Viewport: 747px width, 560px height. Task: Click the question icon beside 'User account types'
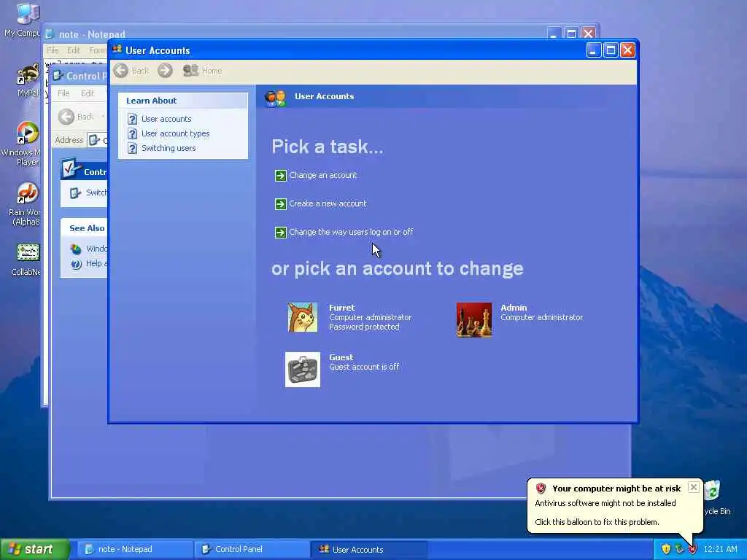133,134
